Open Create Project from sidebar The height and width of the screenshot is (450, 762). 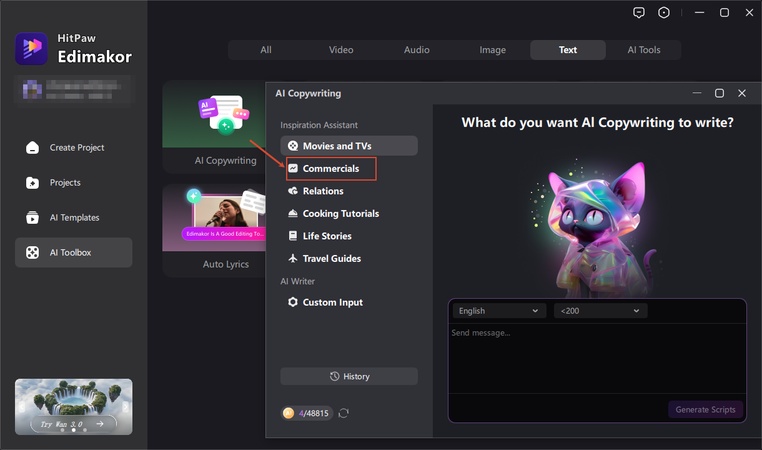click(x=73, y=148)
